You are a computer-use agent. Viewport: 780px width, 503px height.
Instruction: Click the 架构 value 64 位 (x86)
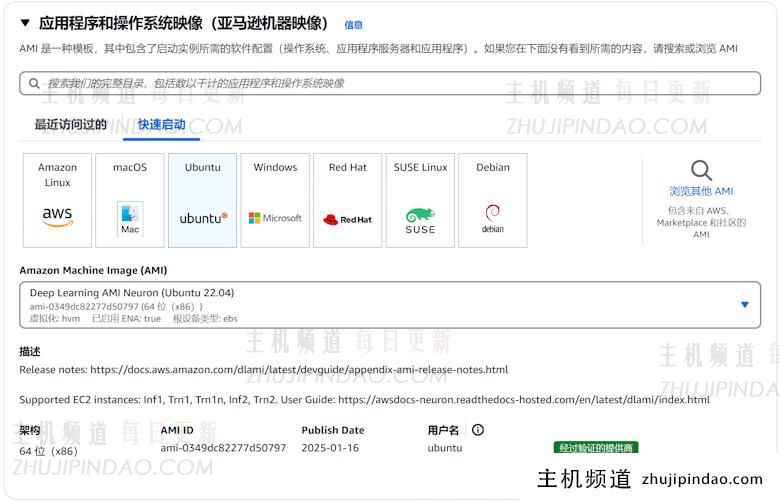click(48, 451)
